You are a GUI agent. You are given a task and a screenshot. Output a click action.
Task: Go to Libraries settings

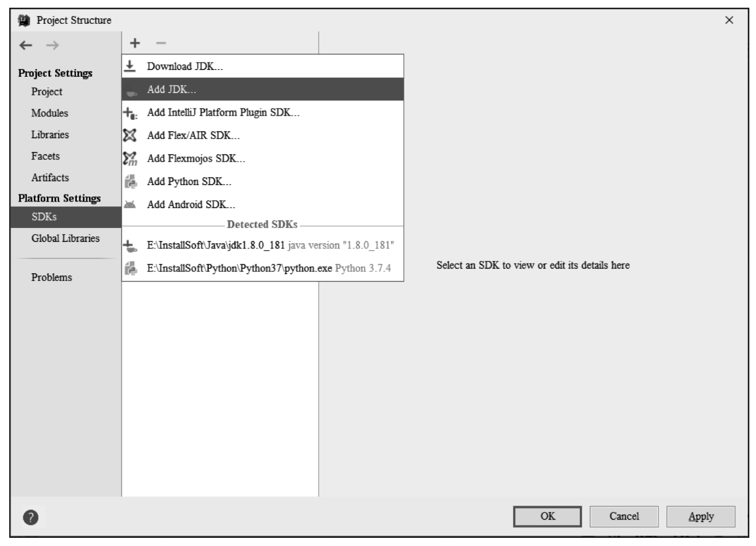(66, 135)
